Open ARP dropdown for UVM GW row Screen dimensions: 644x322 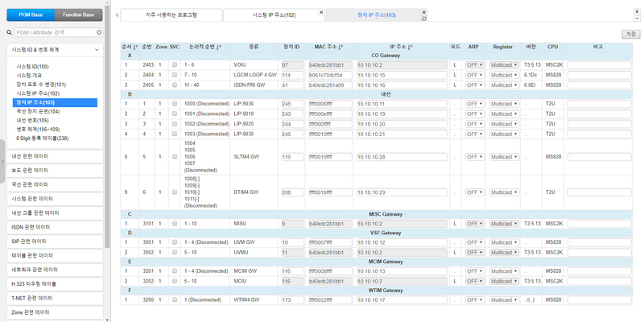coord(475,243)
